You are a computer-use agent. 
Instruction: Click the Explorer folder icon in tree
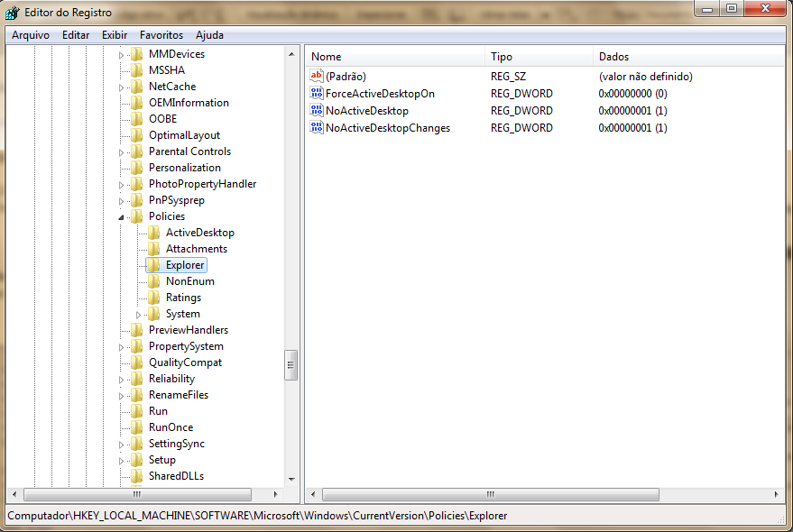click(153, 265)
